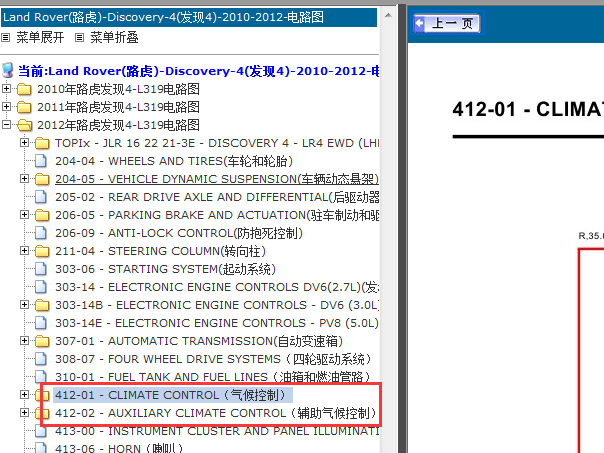Screen dimensions: 604x453
Task: Click page icon of 205-02 Rear Drive Axle
Action: pyautogui.click(x=40, y=197)
